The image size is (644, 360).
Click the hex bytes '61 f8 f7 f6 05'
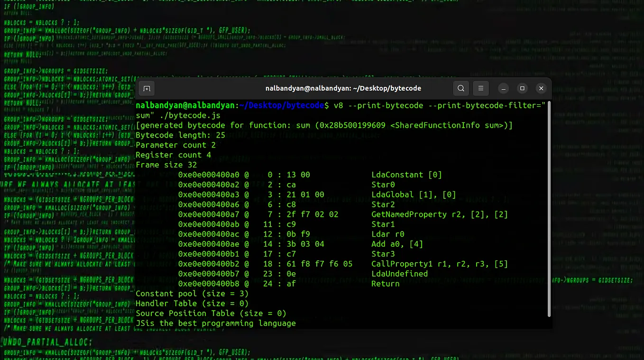pos(319,264)
